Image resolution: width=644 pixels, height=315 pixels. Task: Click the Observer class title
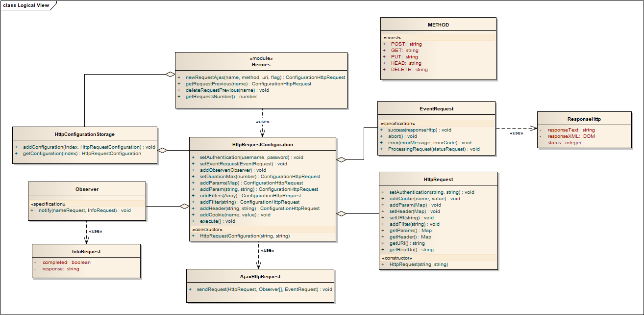(87, 189)
